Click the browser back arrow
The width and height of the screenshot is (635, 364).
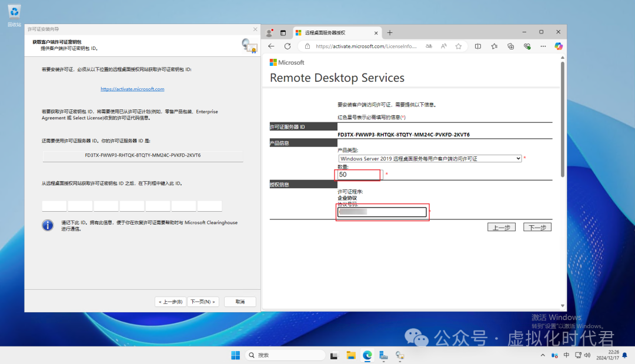coord(271,46)
